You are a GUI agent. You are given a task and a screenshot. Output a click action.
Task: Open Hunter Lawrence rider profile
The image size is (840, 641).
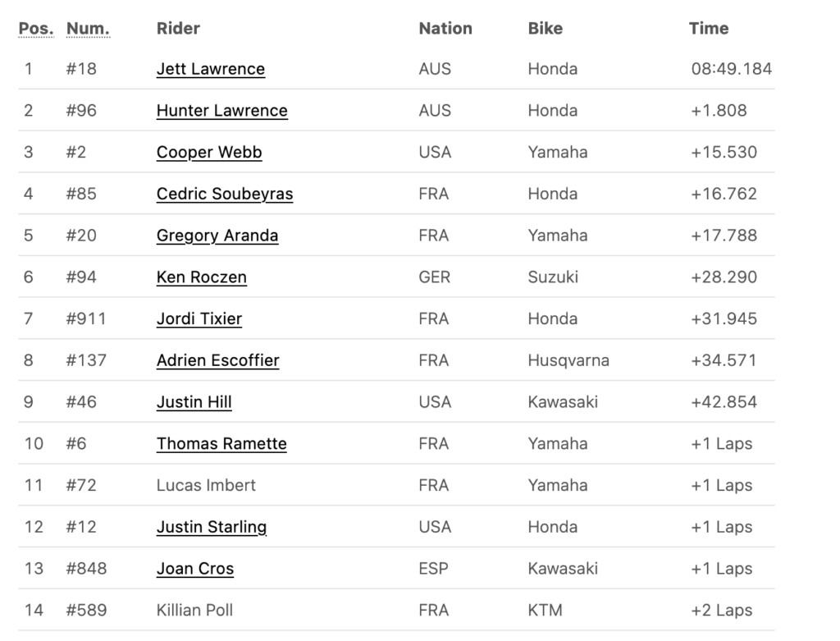point(221,111)
